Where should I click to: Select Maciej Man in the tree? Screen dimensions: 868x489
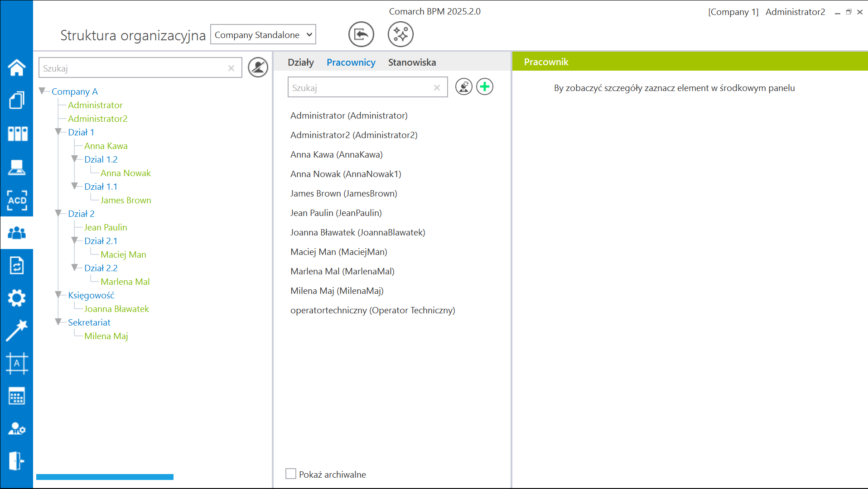(123, 254)
